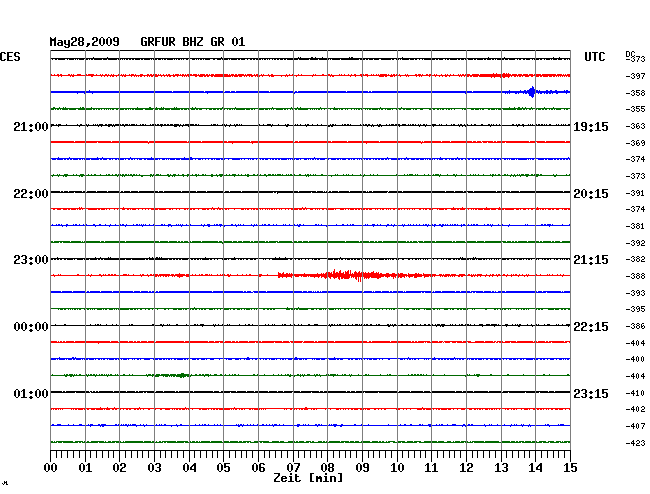Click the 10 minute tick label
The image size is (650, 494).
click(x=397, y=467)
